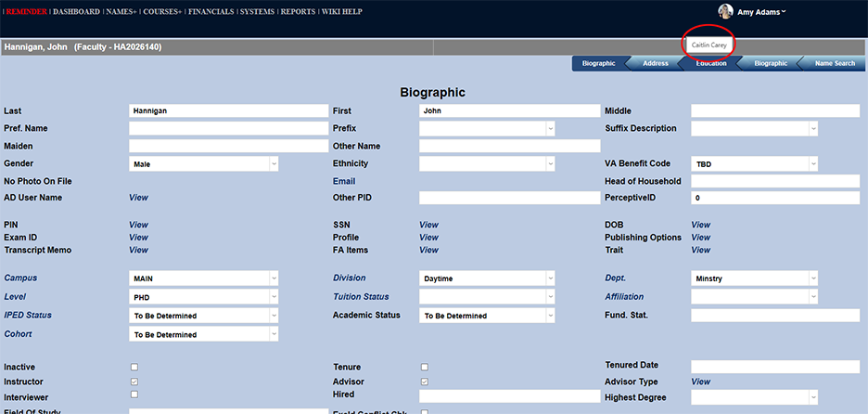Image resolution: width=868 pixels, height=414 pixels.
Task: Click Fund. Stat. input field
Action: tap(775, 316)
